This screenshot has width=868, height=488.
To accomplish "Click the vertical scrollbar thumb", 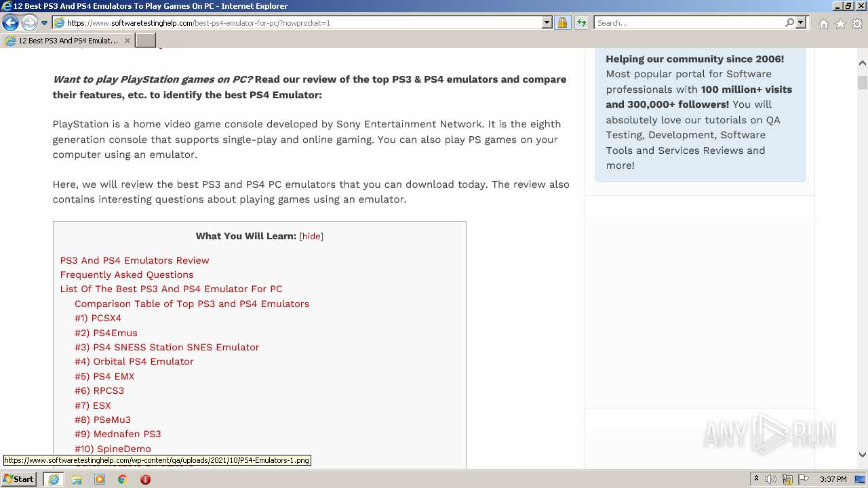I will click(863, 83).
